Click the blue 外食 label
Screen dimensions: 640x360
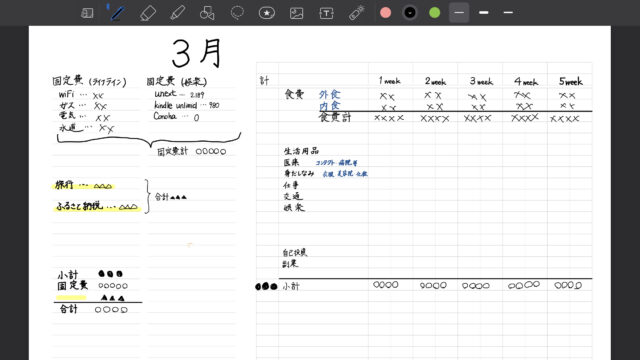pos(330,95)
